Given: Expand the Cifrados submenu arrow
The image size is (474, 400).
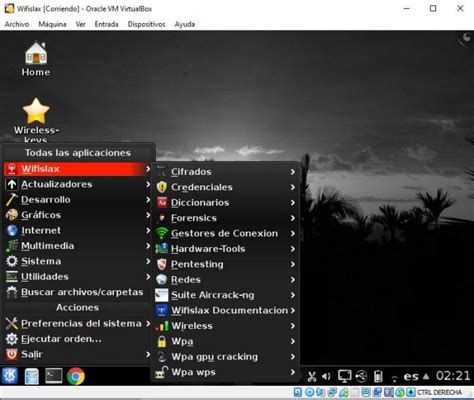Looking at the screenshot, I should [x=292, y=172].
